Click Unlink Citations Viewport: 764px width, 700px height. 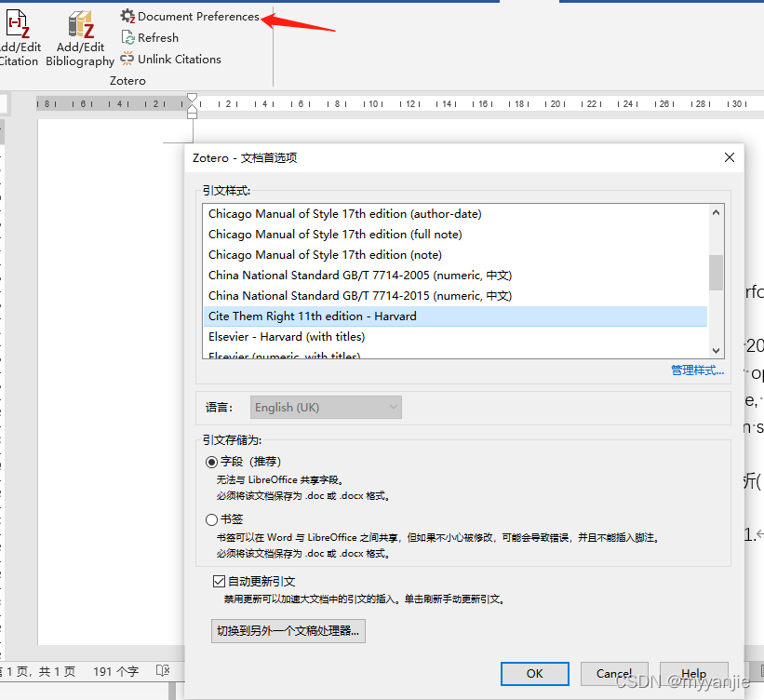coord(171,59)
